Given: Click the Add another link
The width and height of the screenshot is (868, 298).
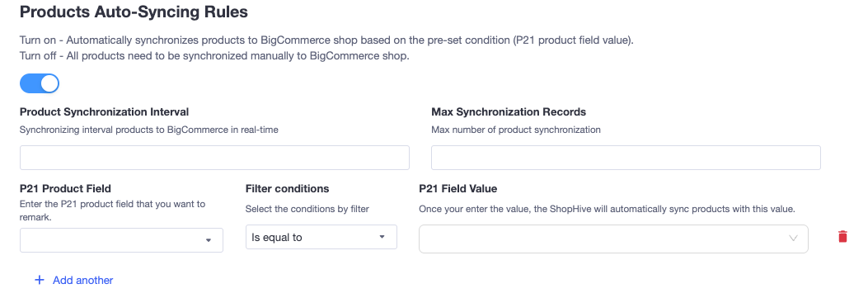Looking at the screenshot, I should pos(83,281).
